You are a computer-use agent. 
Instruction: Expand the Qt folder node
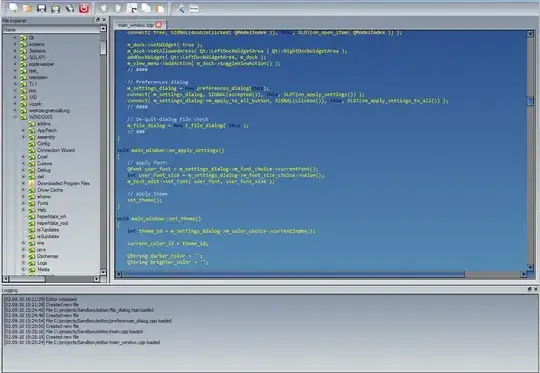[15, 38]
